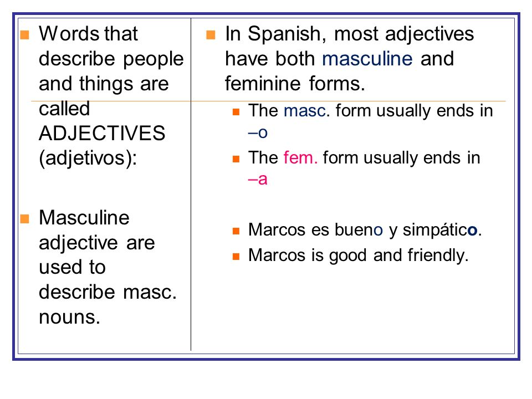The height and width of the screenshot is (399, 532).
Task: Click the word 'simpático' in the example
Action: (x=440, y=231)
